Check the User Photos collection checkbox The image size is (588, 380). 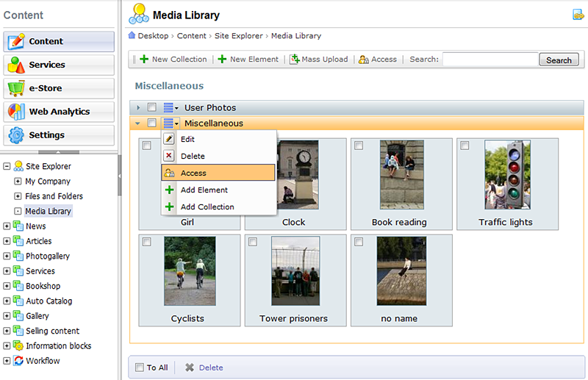(151, 108)
